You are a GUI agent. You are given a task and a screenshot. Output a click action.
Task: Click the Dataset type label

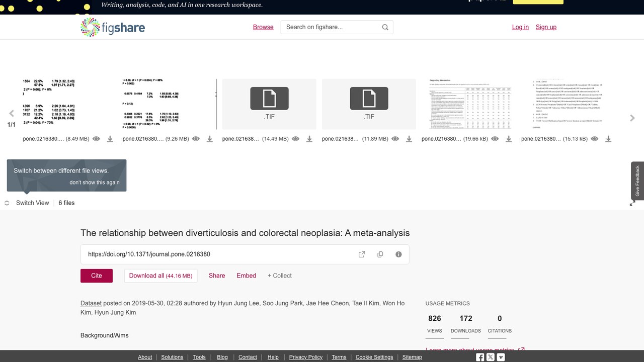tap(91, 303)
